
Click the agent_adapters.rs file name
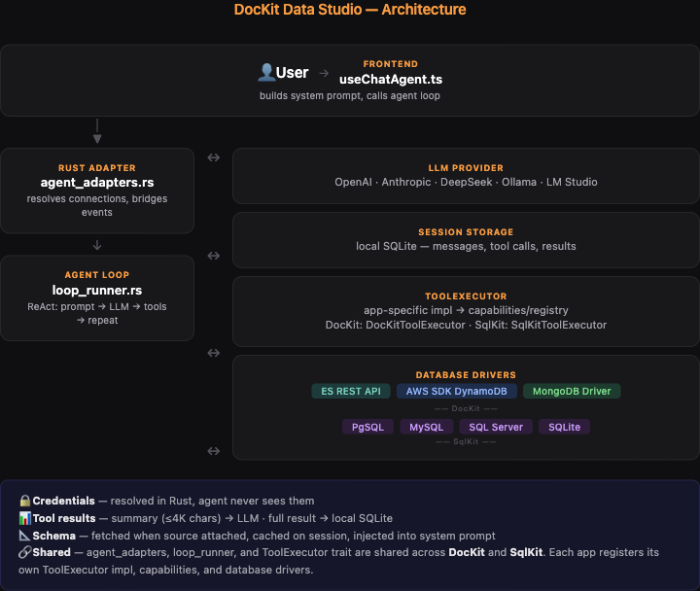tap(97, 182)
